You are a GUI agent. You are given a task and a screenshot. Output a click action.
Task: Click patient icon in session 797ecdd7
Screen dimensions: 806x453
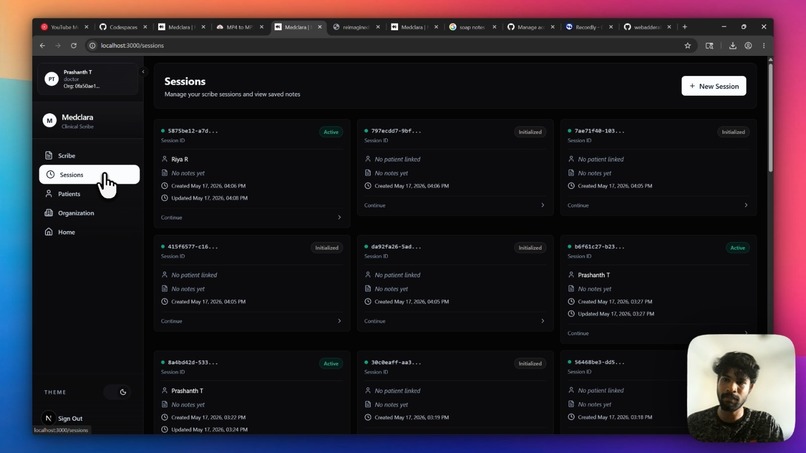click(x=368, y=159)
